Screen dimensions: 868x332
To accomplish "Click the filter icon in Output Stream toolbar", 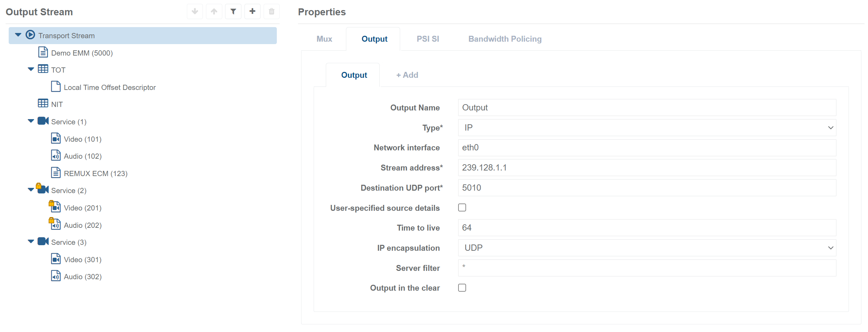I will (x=233, y=12).
